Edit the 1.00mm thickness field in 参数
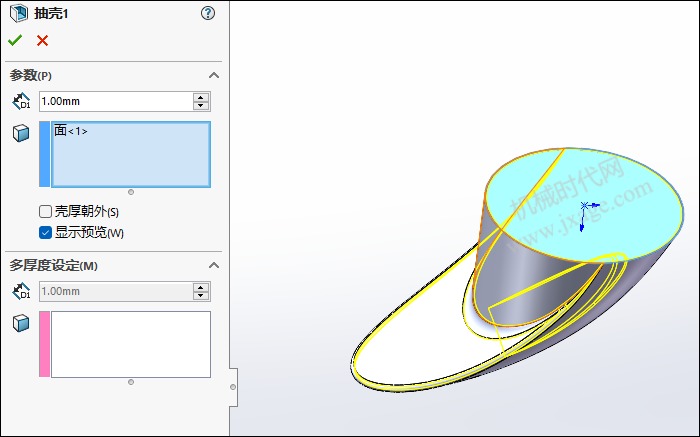 tap(116, 101)
